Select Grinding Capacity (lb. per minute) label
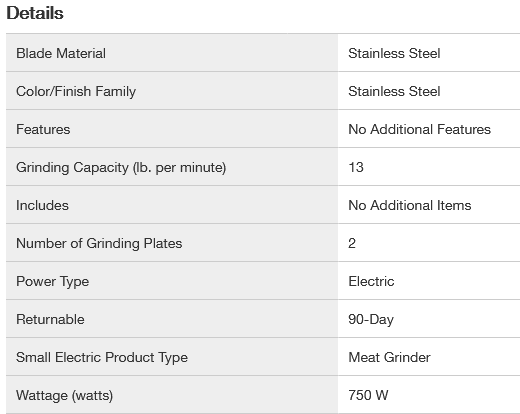The image size is (520, 414). pos(121,168)
